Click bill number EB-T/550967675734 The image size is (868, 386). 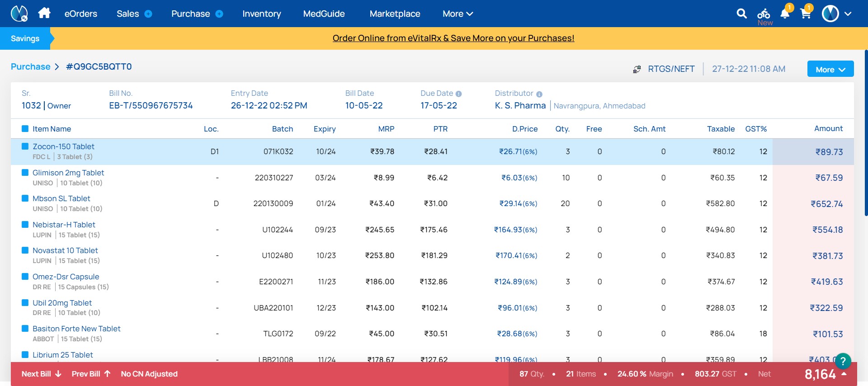pyautogui.click(x=151, y=105)
